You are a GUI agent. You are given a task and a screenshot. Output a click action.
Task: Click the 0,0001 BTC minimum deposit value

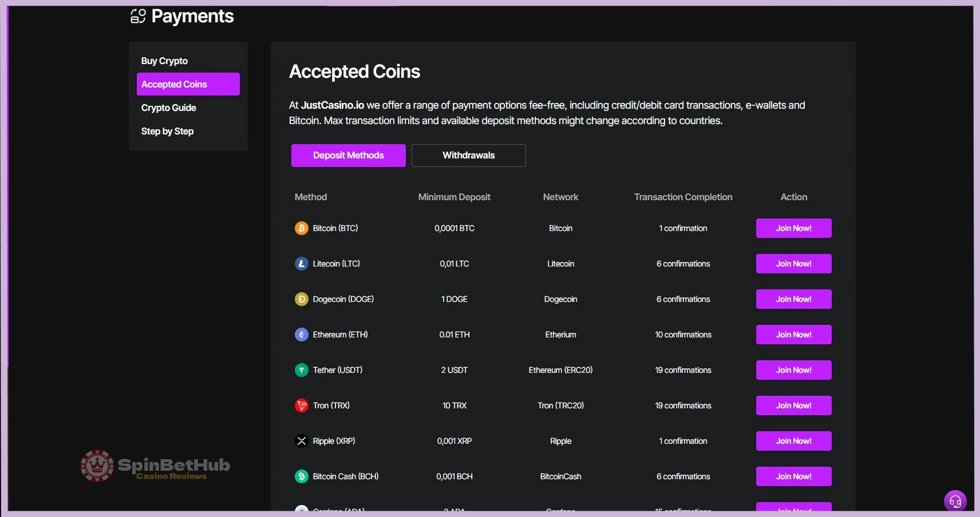coord(455,228)
